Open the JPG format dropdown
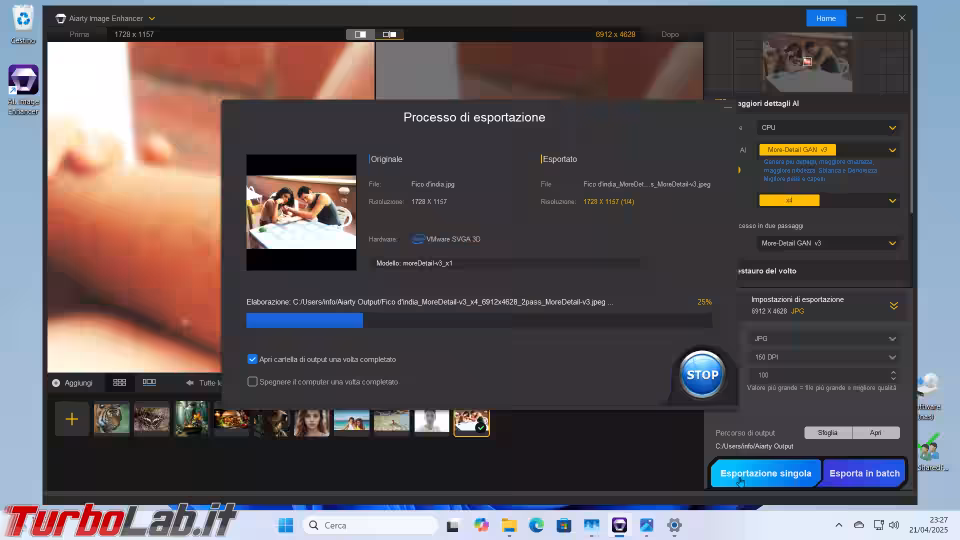The height and width of the screenshot is (540, 960). (x=824, y=339)
